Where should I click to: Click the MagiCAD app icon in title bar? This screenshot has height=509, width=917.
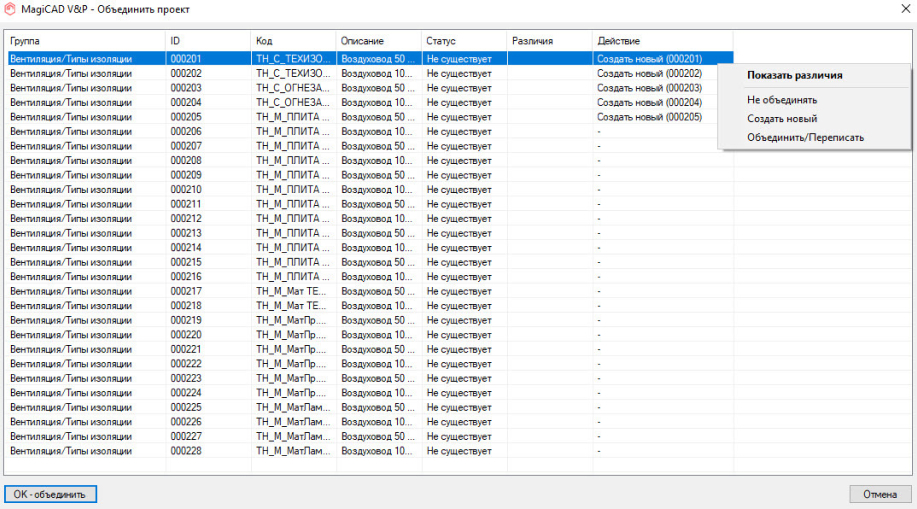(x=10, y=9)
